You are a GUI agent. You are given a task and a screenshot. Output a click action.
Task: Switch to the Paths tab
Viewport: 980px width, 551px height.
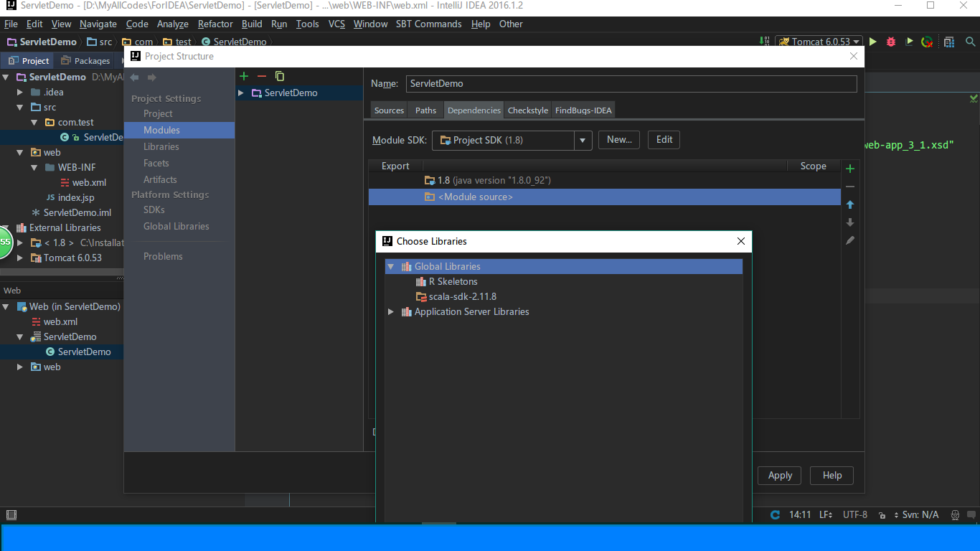(x=425, y=110)
